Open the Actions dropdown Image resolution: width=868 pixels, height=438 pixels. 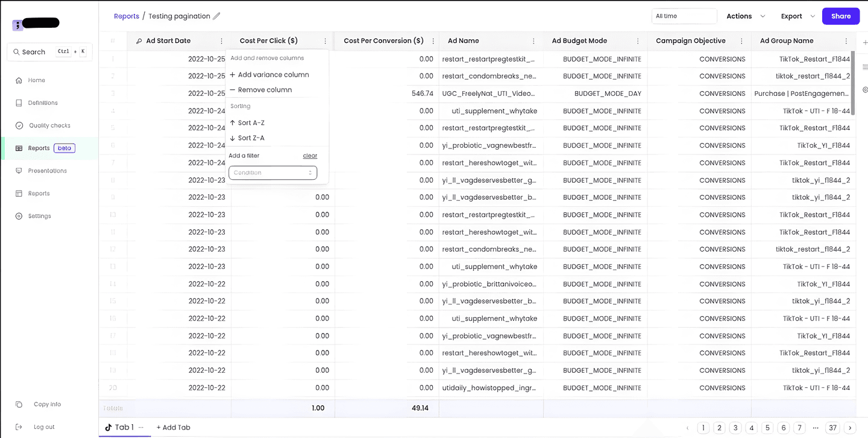tap(743, 16)
